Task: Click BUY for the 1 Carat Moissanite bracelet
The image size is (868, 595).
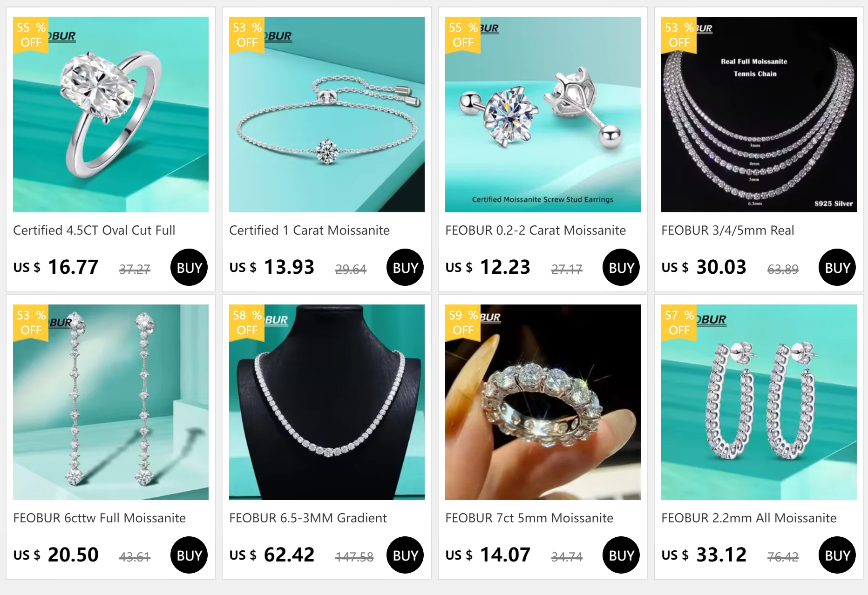Action: [x=405, y=267]
